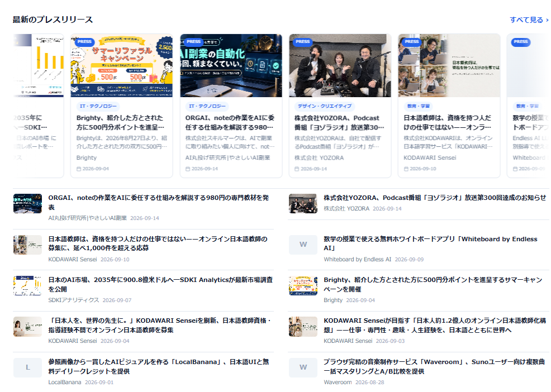Screen dimensions: 551x392
Task: Click publisher LocalBanana in list
Action: click(65, 382)
